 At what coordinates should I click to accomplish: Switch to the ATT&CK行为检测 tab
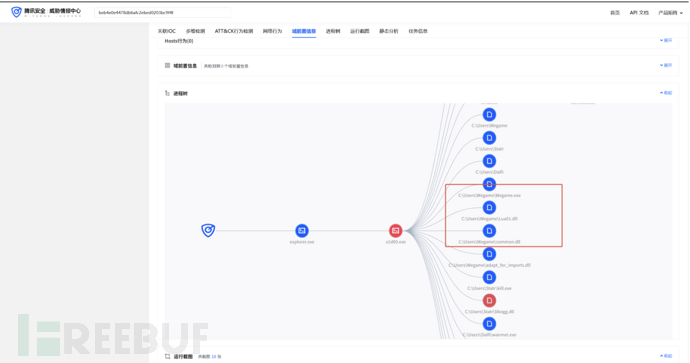pyautogui.click(x=234, y=31)
